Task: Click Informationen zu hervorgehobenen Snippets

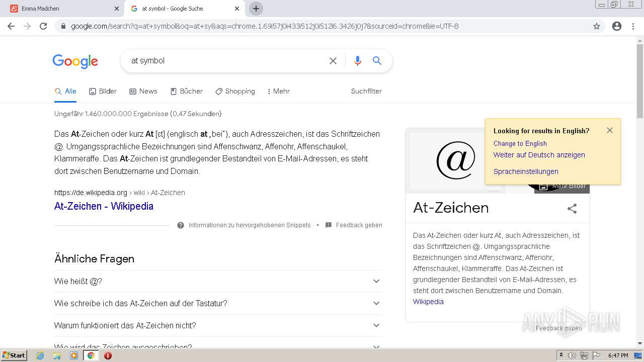Action: tap(250, 225)
